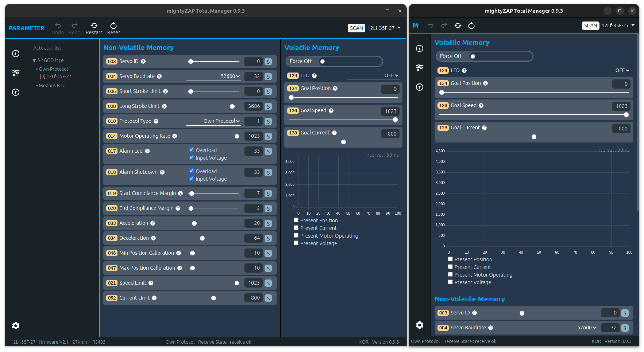
Task: Click the refresh Reset icon in right window
Action: click(x=471, y=26)
